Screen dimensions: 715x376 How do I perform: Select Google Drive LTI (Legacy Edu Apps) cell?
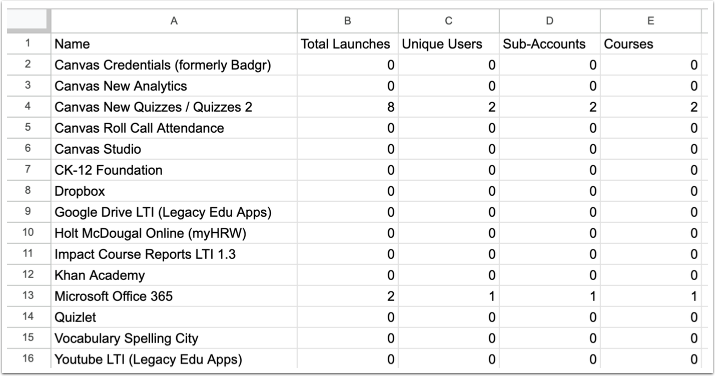coord(174,212)
